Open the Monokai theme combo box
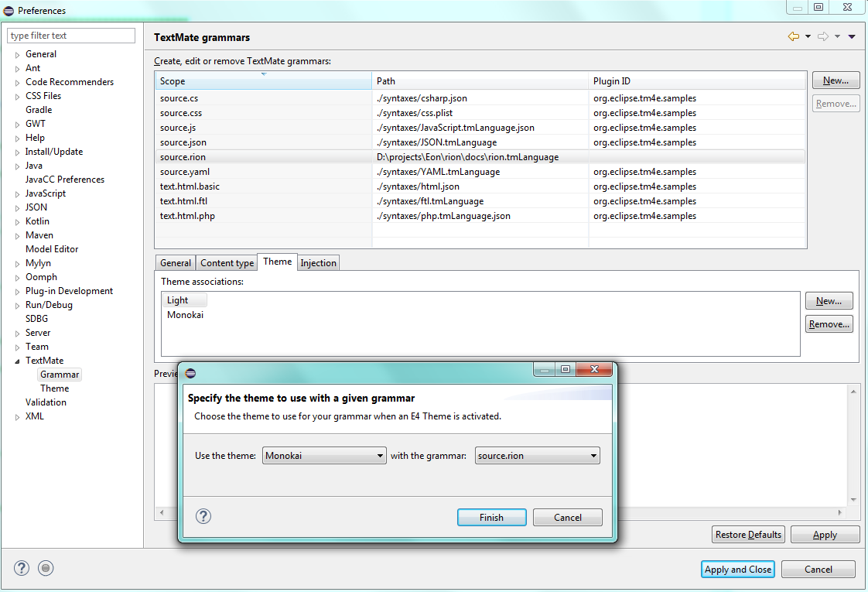The image size is (868, 592). pos(381,455)
